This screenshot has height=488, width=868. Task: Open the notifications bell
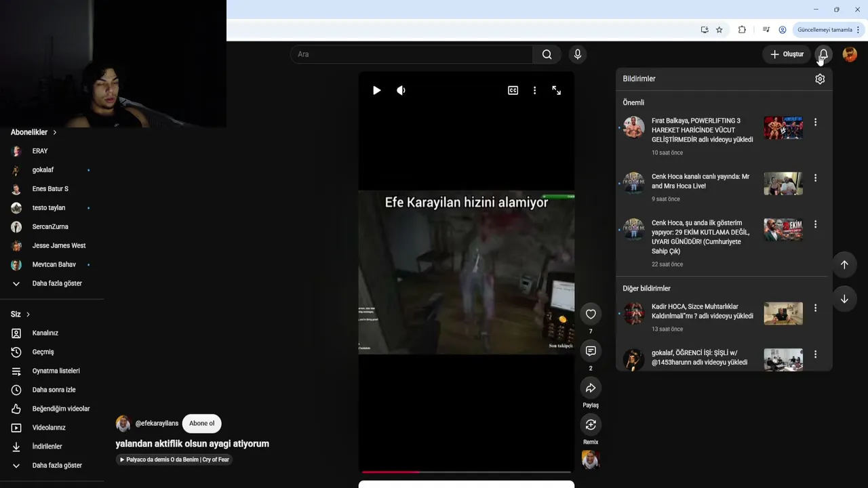click(823, 54)
